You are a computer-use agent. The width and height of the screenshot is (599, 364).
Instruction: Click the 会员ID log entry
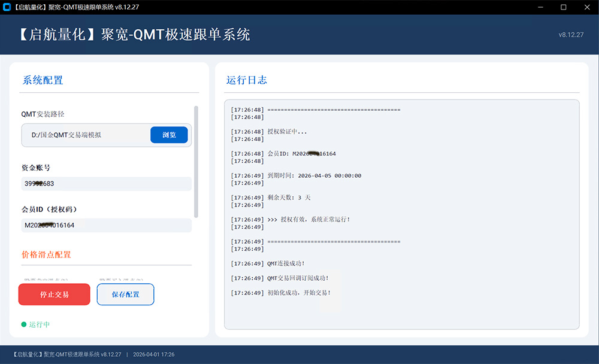point(283,153)
